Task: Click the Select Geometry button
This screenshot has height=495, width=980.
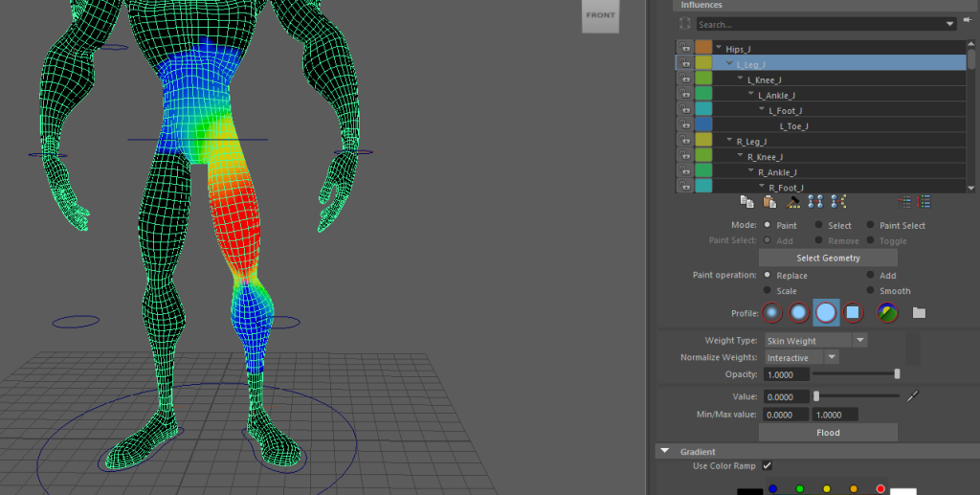Action: pyautogui.click(x=828, y=258)
